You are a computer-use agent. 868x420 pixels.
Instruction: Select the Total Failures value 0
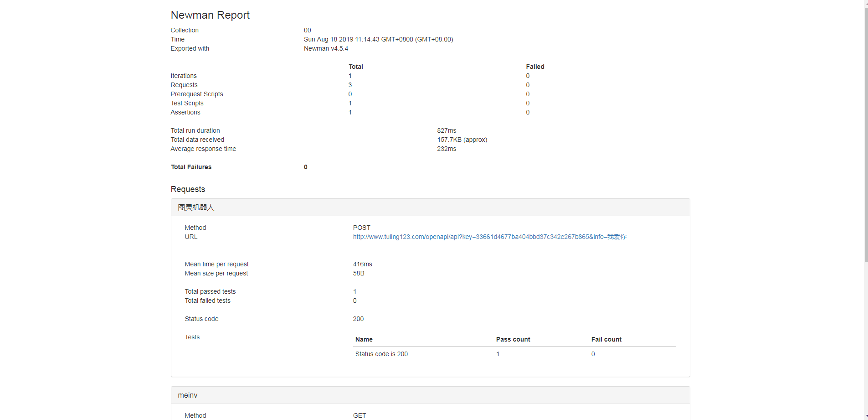tap(306, 167)
